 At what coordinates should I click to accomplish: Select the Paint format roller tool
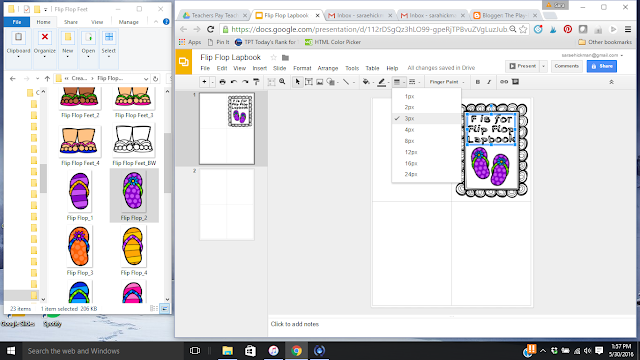pyautogui.click(x=256, y=82)
